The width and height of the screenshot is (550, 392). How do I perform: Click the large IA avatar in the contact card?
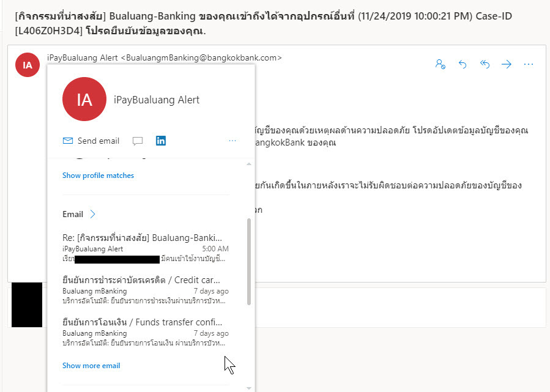84,99
